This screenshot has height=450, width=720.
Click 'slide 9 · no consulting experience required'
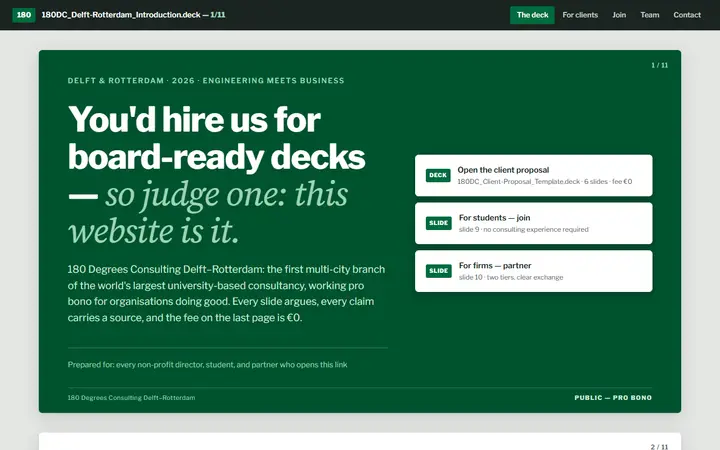tap(523, 230)
